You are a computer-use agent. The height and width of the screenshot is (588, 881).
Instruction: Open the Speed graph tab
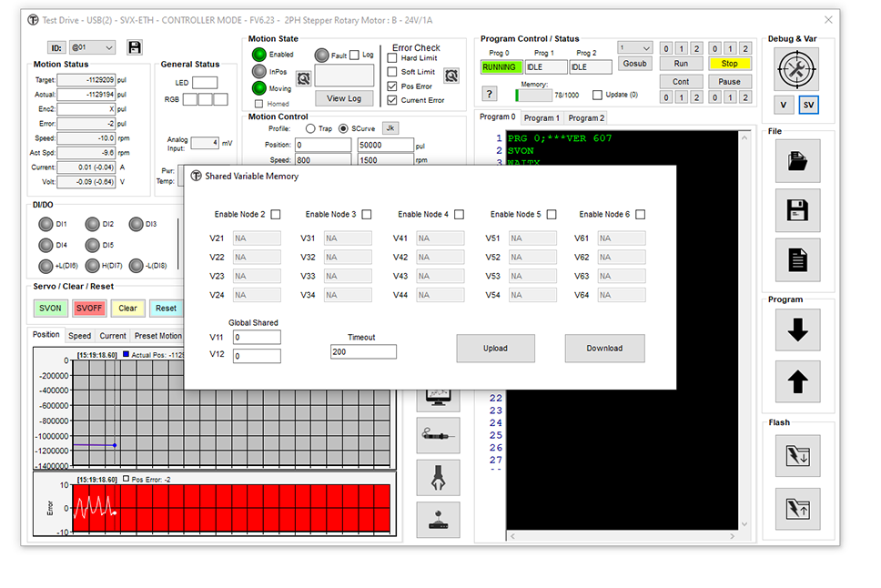click(x=79, y=336)
